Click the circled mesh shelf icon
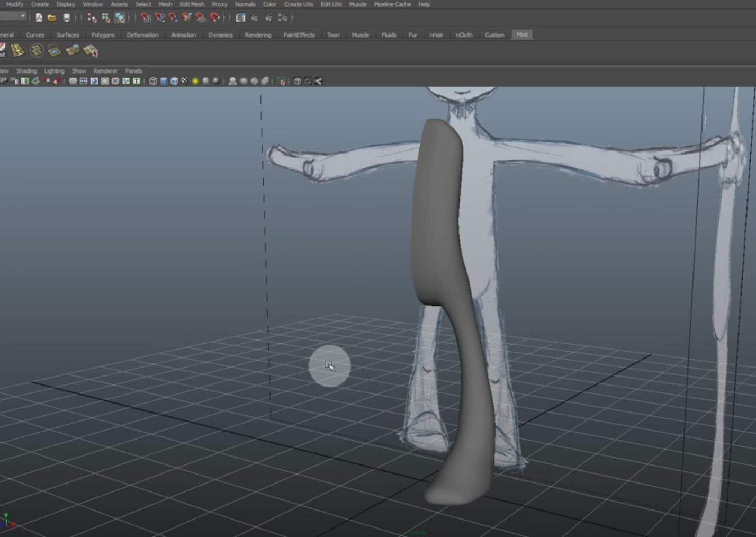This screenshot has width=756, height=537. (x=37, y=51)
